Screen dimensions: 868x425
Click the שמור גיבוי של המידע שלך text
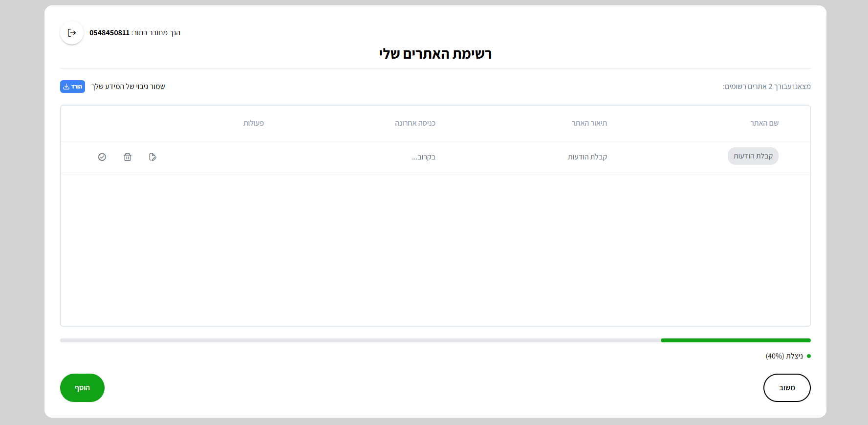(x=128, y=87)
